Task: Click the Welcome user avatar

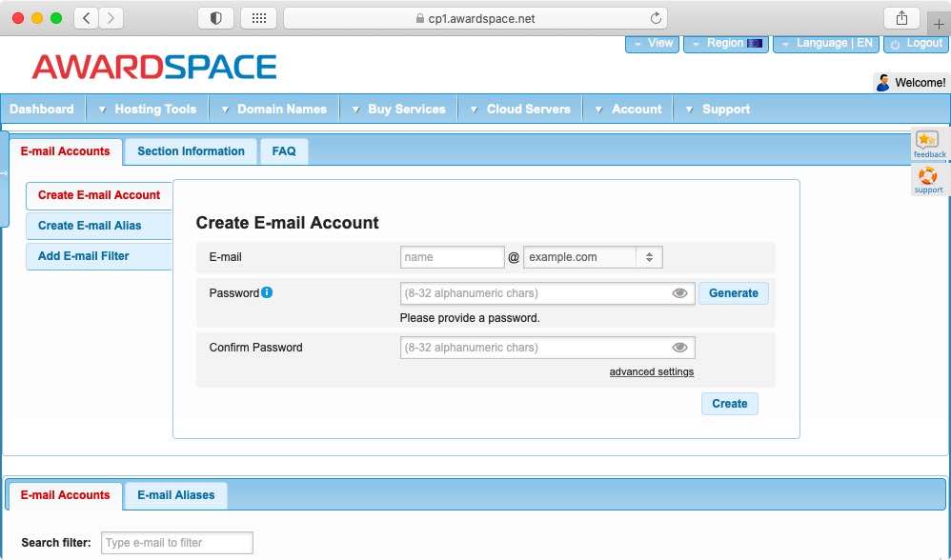Action: point(884,83)
